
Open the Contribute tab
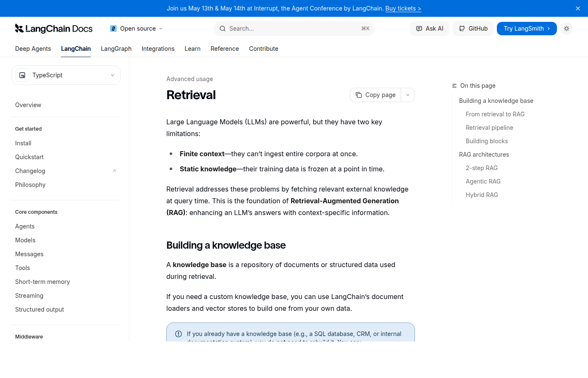click(264, 49)
